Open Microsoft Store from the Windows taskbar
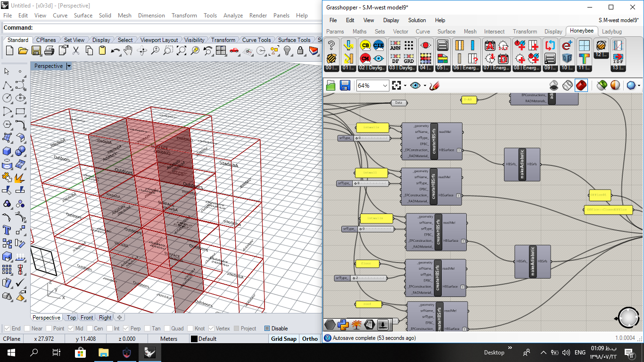Image resolution: width=644 pixels, height=362 pixels. click(80, 352)
